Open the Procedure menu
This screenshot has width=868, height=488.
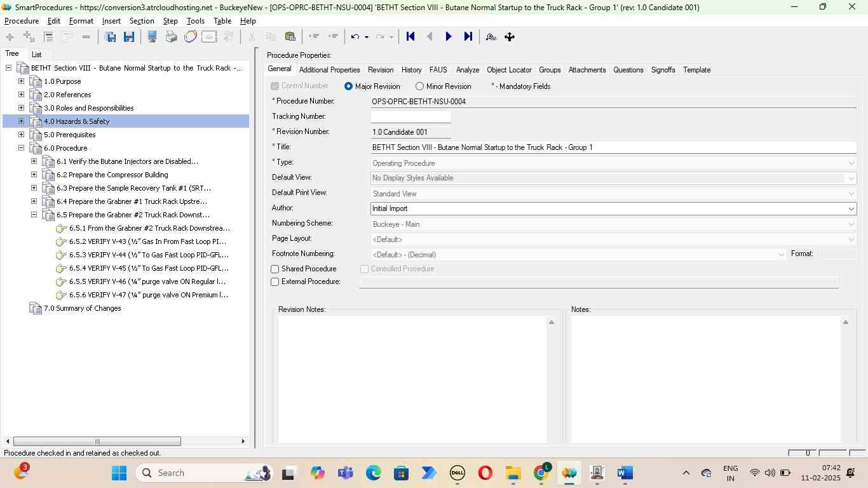tap(22, 21)
